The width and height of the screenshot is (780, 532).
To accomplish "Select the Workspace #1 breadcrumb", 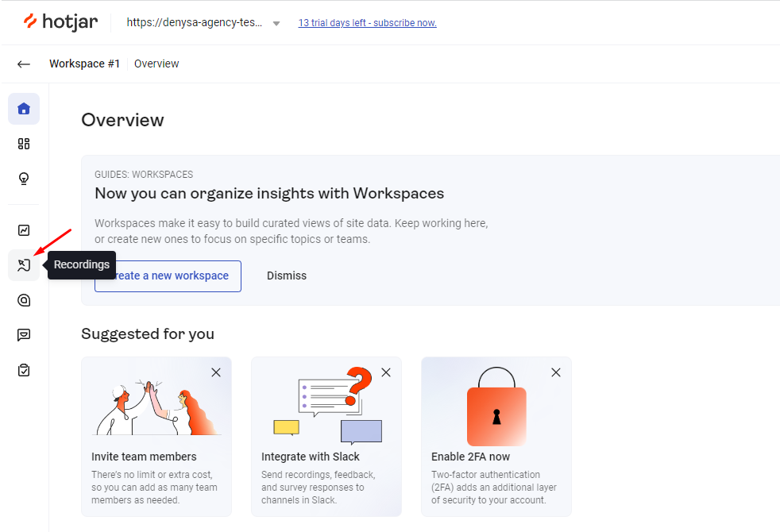I will (84, 64).
